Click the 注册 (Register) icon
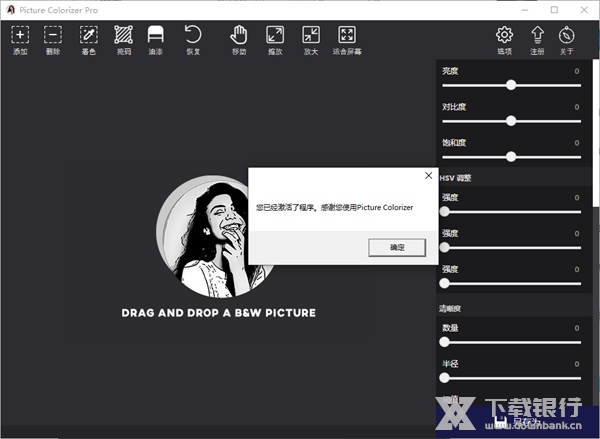Screen dimensions: 600x439 click(x=537, y=36)
